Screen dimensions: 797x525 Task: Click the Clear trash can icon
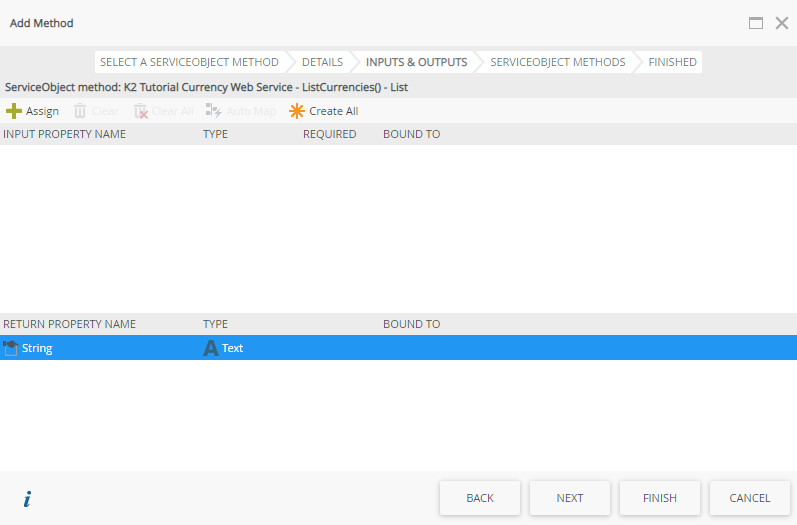pyautogui.click(x=80, y=111)
